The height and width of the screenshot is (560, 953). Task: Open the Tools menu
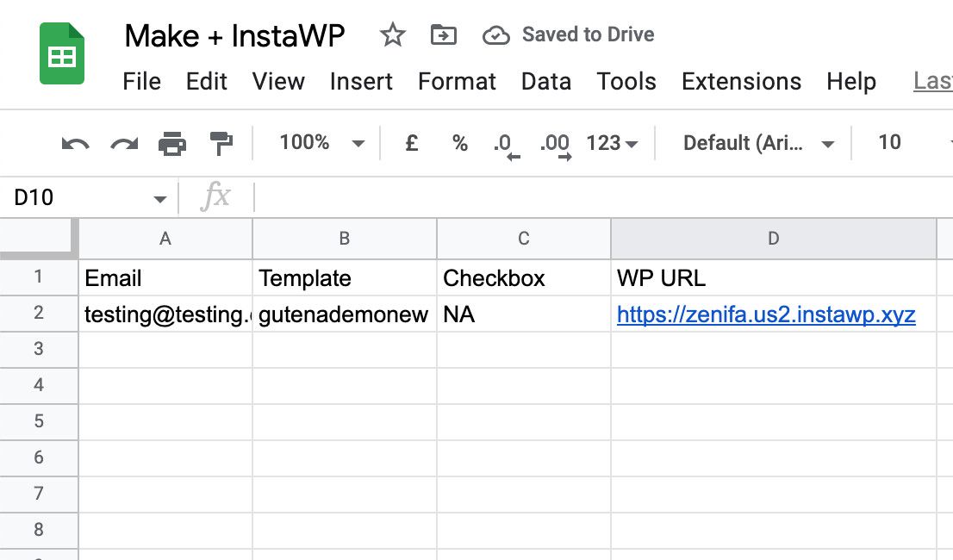626,81
